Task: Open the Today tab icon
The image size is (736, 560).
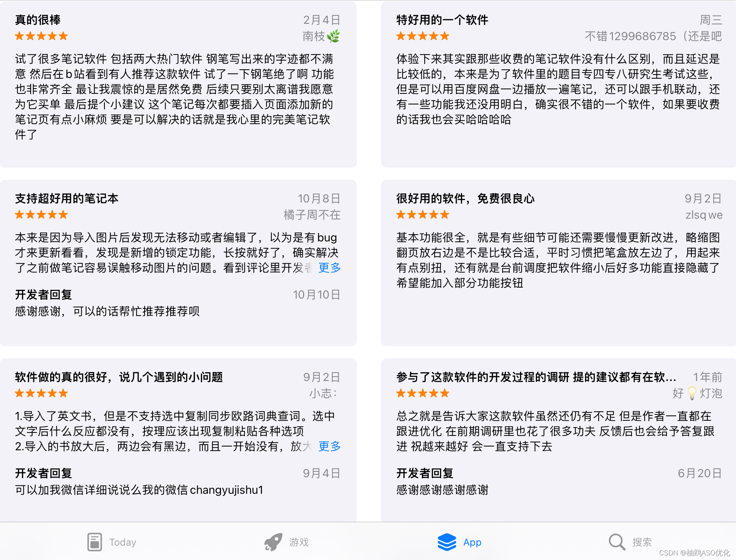Action: click(x=95, y=542)
